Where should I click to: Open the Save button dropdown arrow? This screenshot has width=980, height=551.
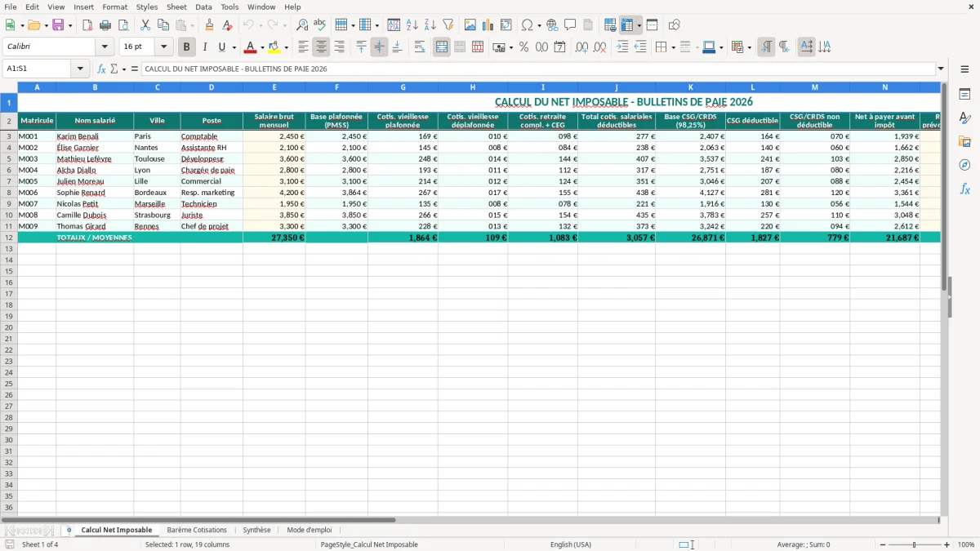pyautogui.click(x=70, y=25)
